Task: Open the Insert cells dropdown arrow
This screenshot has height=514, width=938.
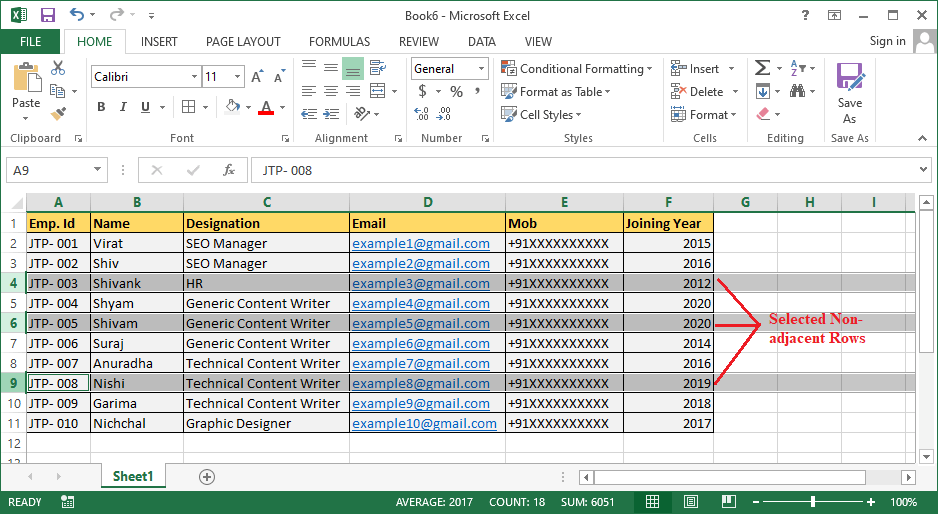Action: [x=731, y=69]
